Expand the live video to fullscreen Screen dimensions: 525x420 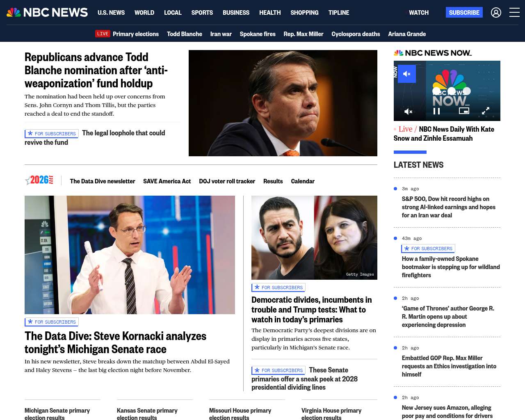point(486,111)
